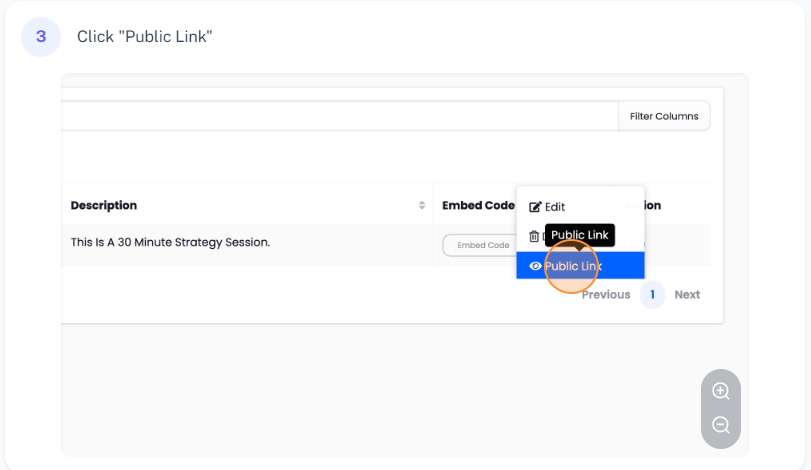Sort using Description column arrows
This screenshot has width=811, height=470.
point(422,205)
